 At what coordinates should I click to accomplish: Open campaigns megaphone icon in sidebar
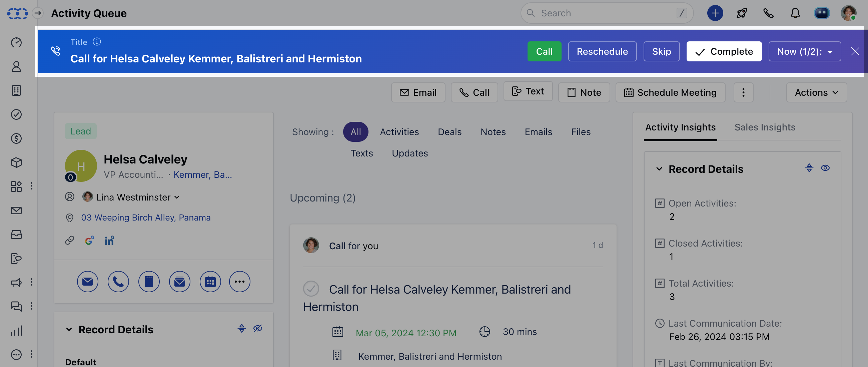click(x=16, y=282)
